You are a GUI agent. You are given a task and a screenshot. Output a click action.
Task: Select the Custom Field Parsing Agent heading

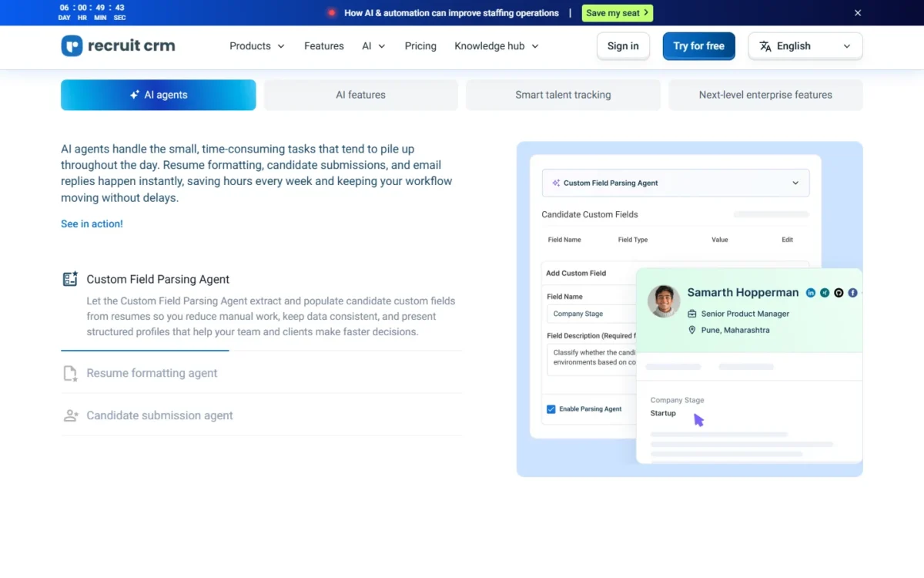tap(158, 279)
